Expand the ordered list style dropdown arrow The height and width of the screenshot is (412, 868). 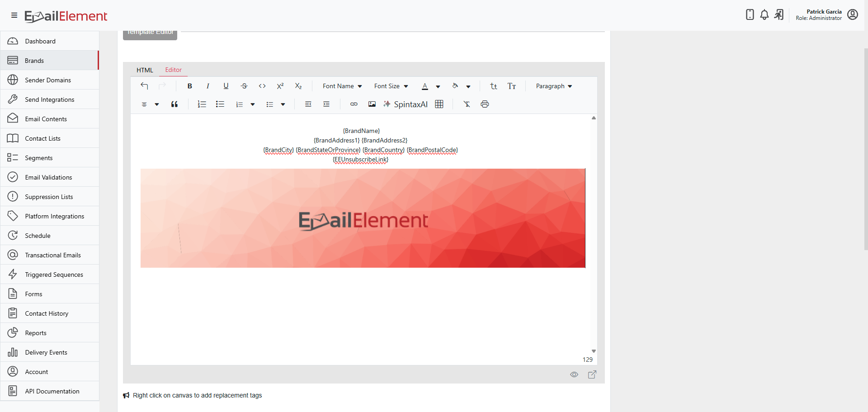(253, 104)
